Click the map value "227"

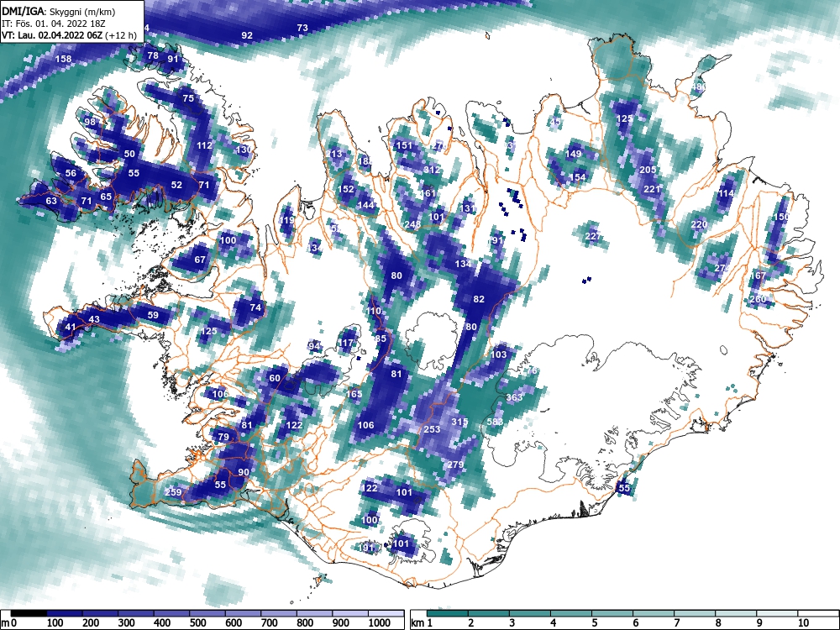tap(593, 236)
